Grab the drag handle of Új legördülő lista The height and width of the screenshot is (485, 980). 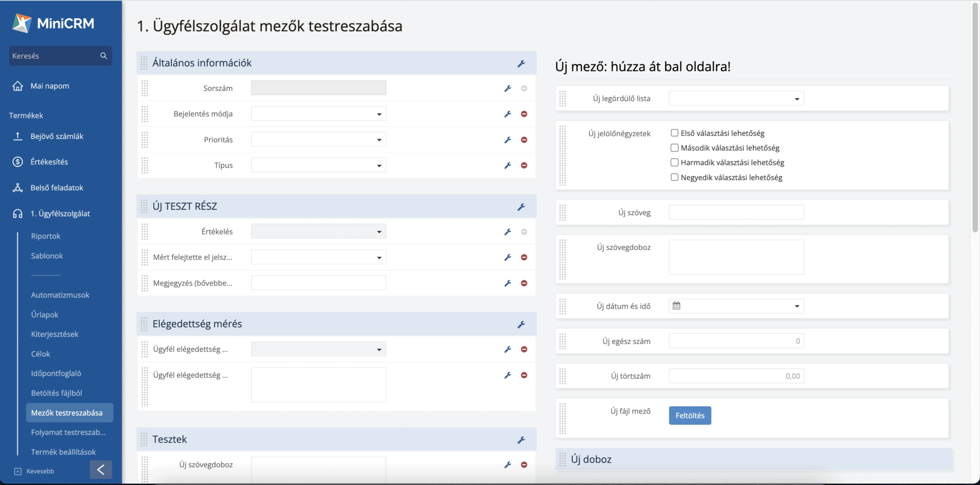coord(562,99)
